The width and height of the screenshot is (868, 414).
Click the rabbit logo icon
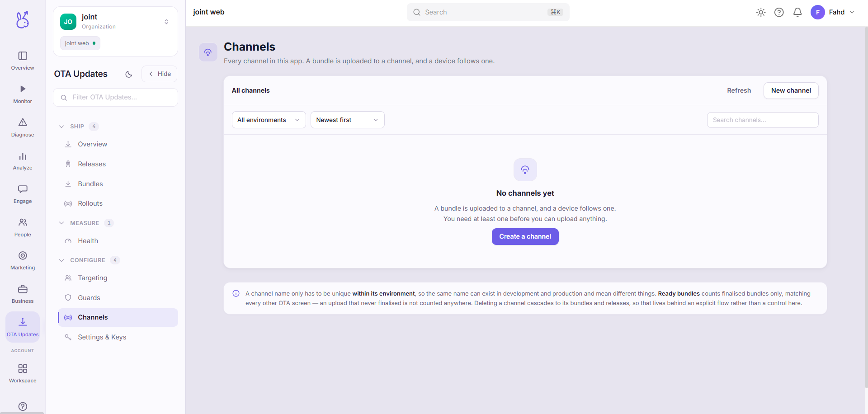(23, 19)
